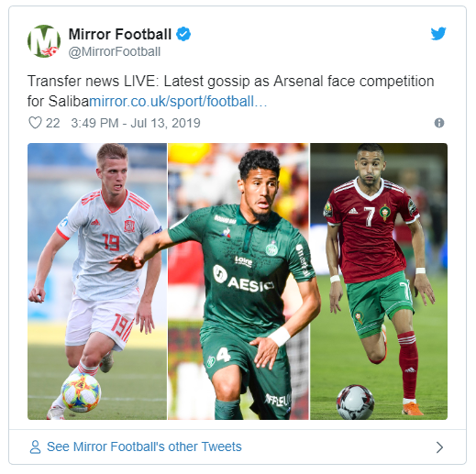Open photo of player in green number 4 kit
The width and height of the screenshot is (476, 474).
point(238,281)
